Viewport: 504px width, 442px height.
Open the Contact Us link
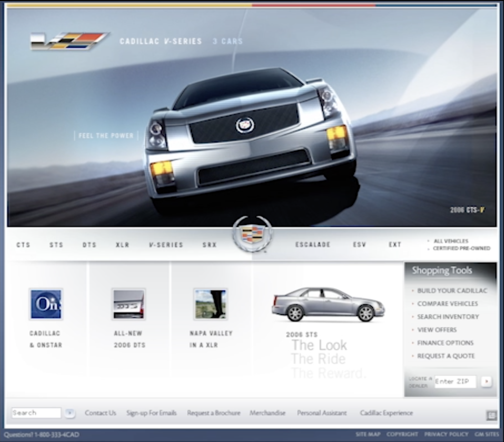(100, 413)
